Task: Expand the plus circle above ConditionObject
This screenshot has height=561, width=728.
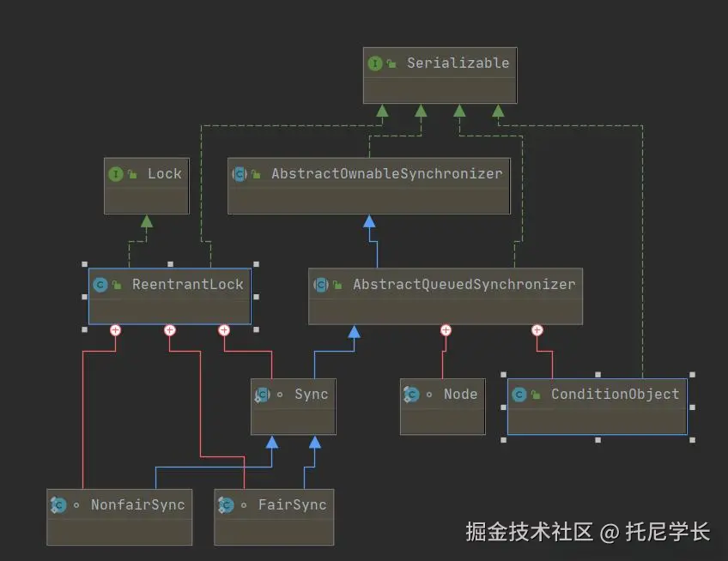Action: (537, 329)
